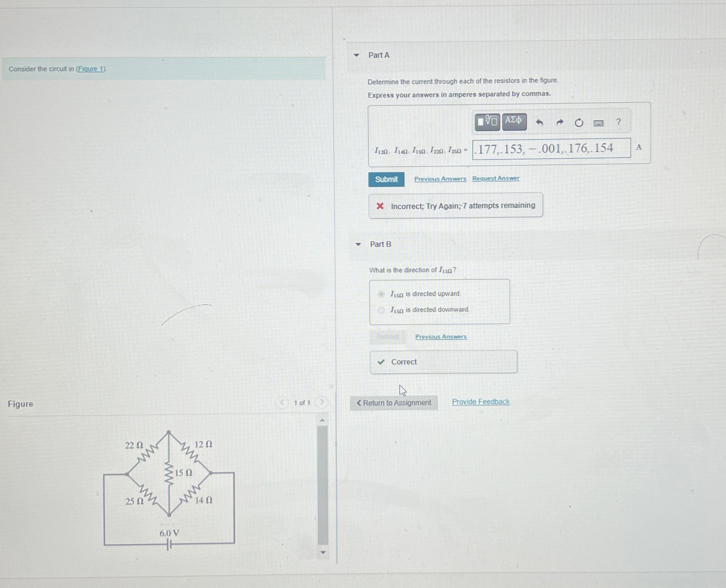This screenshot has height=588, width=726.
Task: Open the Greek symbols palette
Action: point(514,121)
